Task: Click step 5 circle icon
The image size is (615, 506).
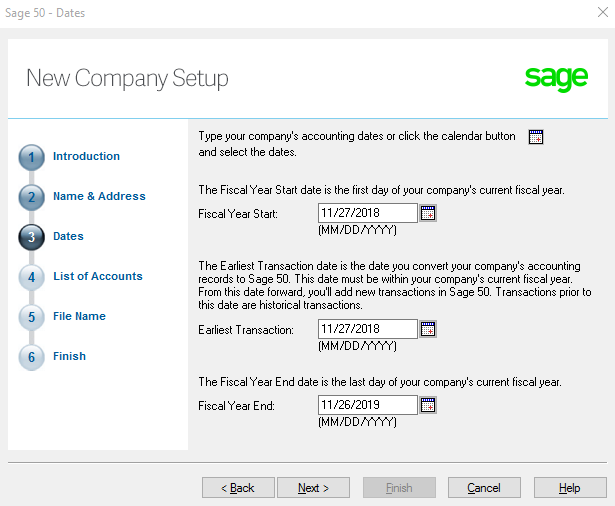Action: [31, 317]
